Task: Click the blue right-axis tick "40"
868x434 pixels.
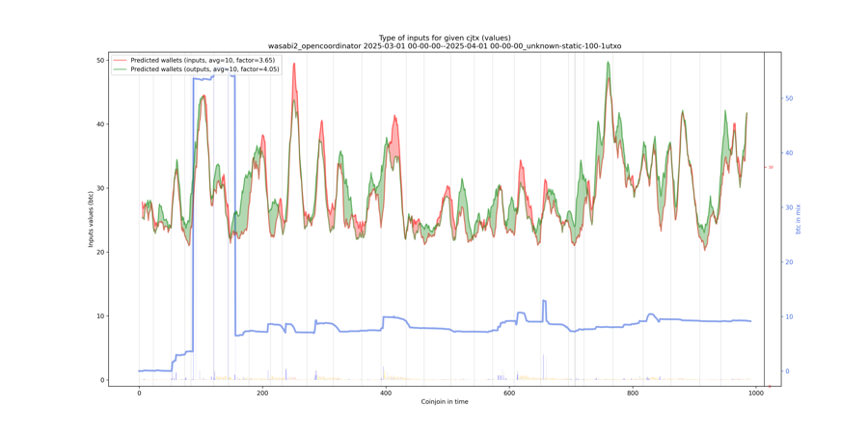Action: (790, 152)
